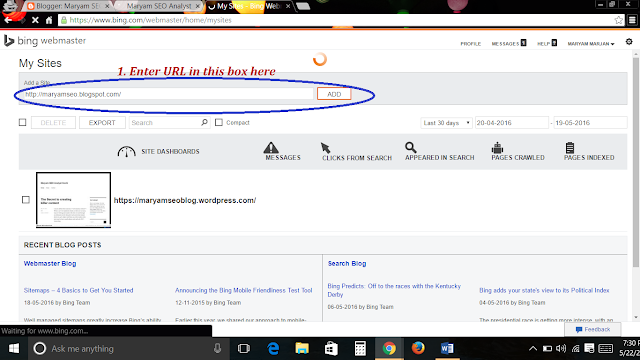Select the My Sites - Bing Webmaster tab
The width and height of the screenshot is (640, 360).
(x=248, y=6)
